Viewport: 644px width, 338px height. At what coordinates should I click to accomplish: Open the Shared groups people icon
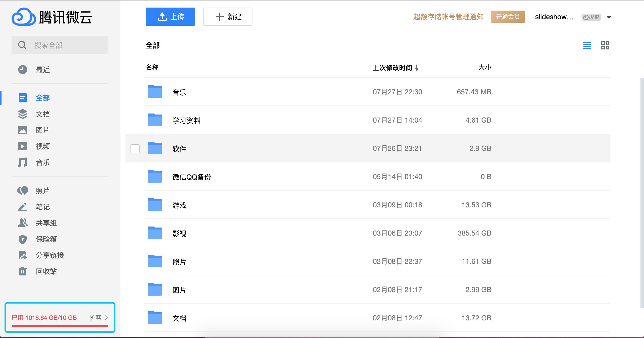[23, 223]
